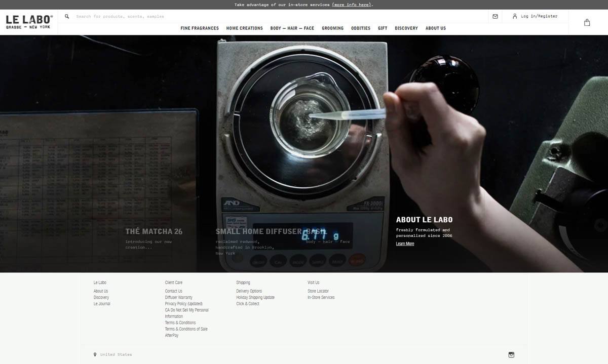
Task: Click the DISCOVERY navigation item
Action: point(406,28)
